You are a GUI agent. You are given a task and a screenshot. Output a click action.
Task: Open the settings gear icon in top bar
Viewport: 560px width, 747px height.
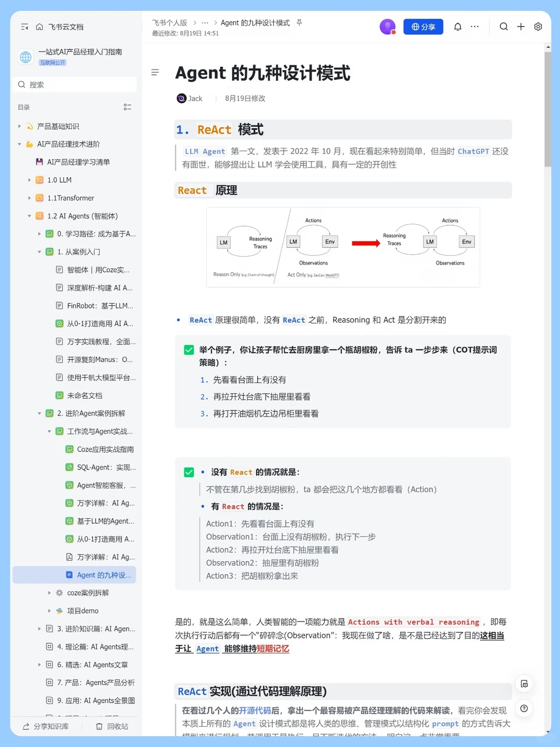(x=538, y=26)
